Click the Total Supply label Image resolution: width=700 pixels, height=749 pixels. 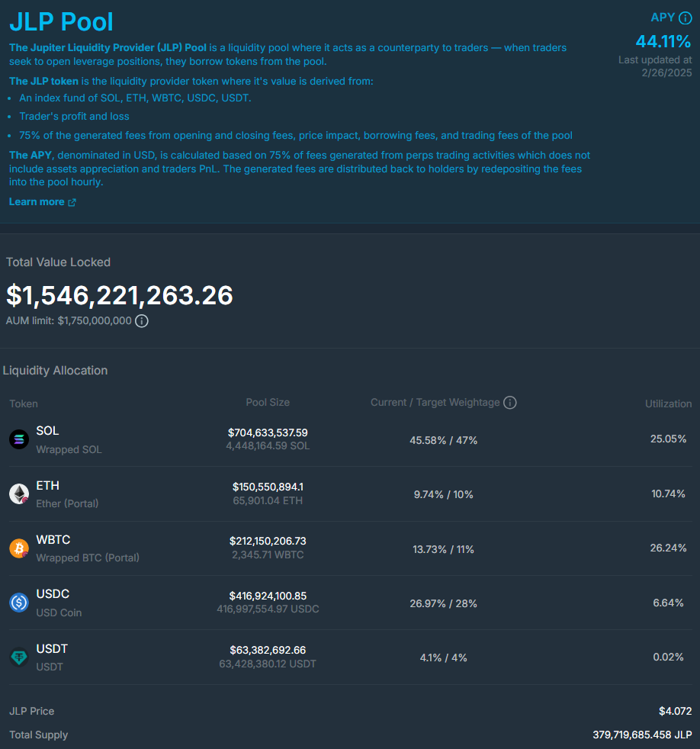pos(39,735)
